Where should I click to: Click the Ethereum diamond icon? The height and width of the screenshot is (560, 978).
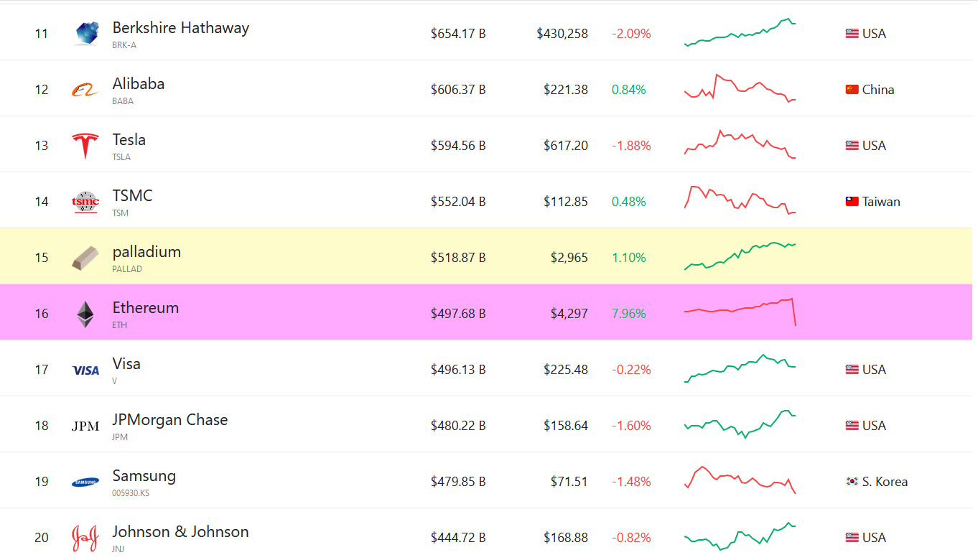click(85, 314)
